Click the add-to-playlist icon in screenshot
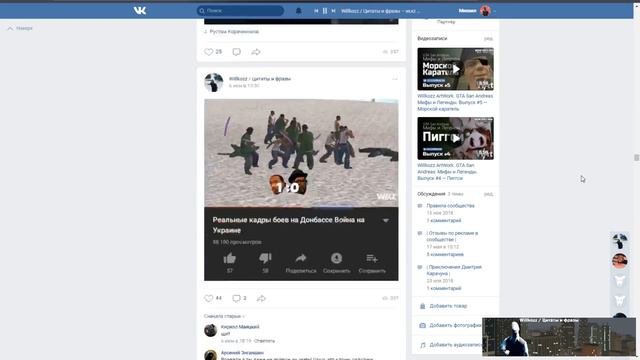This screenshot has height=360, width=640. coord(372,258)
